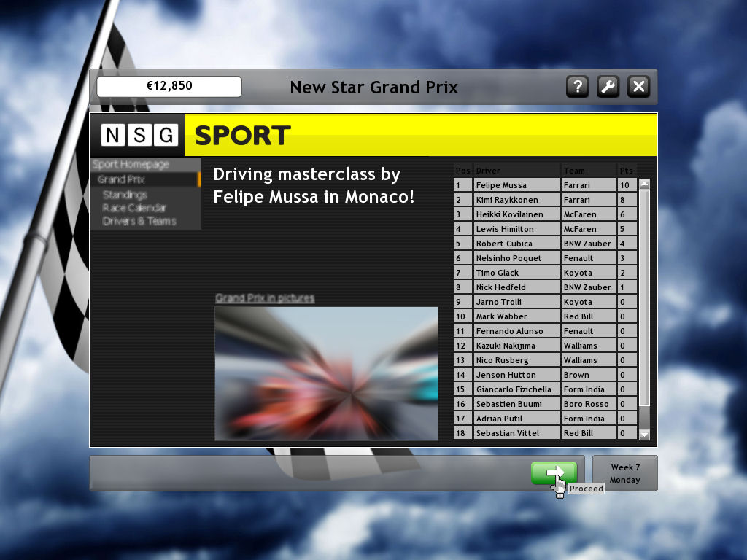Open Sport Homepage menu item
The image size is (747, 560).
131,165
